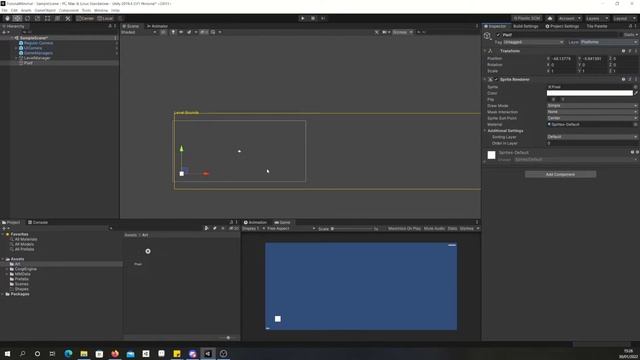Switch to the Animation tab

pyautogui.click(x=256, y=222)
